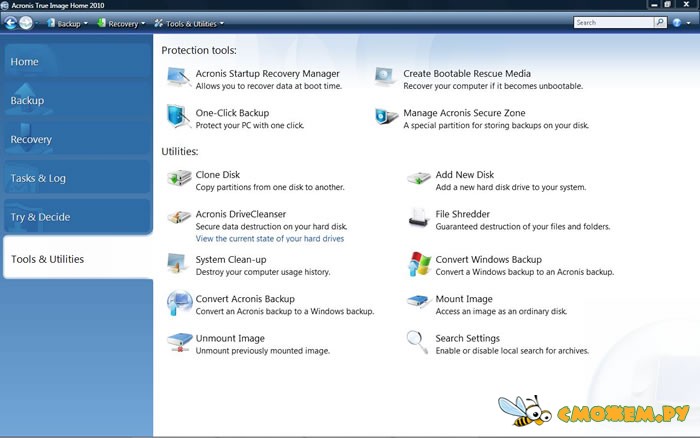Open Add New Disk title link
This screenshot has width=700, height=438.
pos(465,175)
